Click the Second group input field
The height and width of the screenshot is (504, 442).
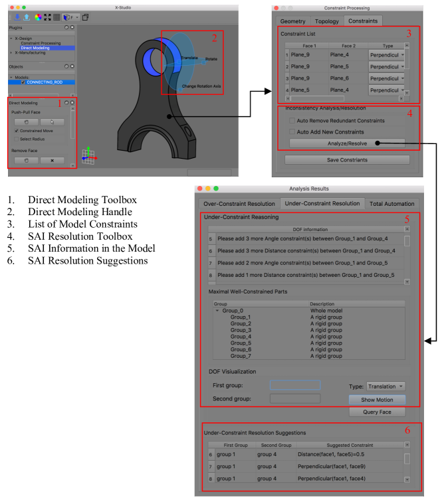295,398
